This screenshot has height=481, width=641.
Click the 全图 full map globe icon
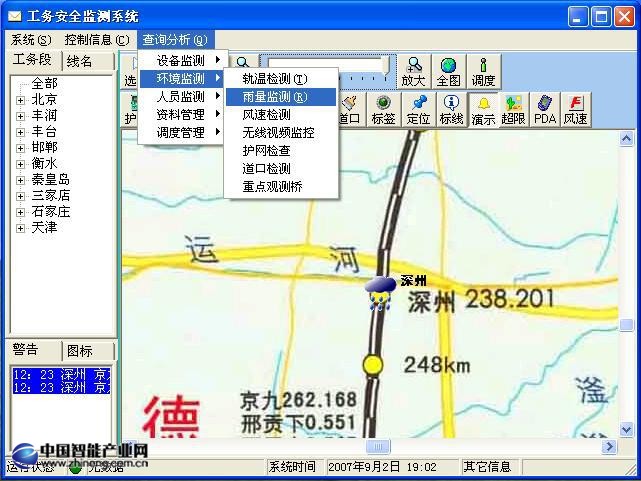point(448,72)
